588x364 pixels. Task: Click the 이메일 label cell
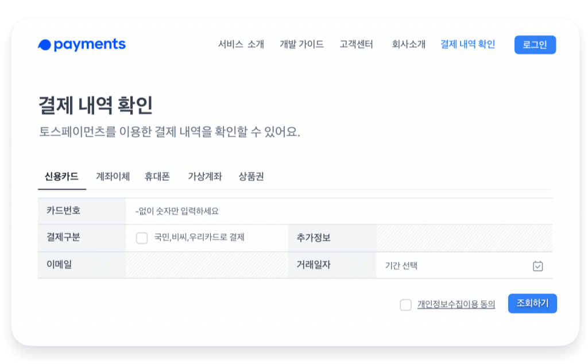(x=82, y=265)
